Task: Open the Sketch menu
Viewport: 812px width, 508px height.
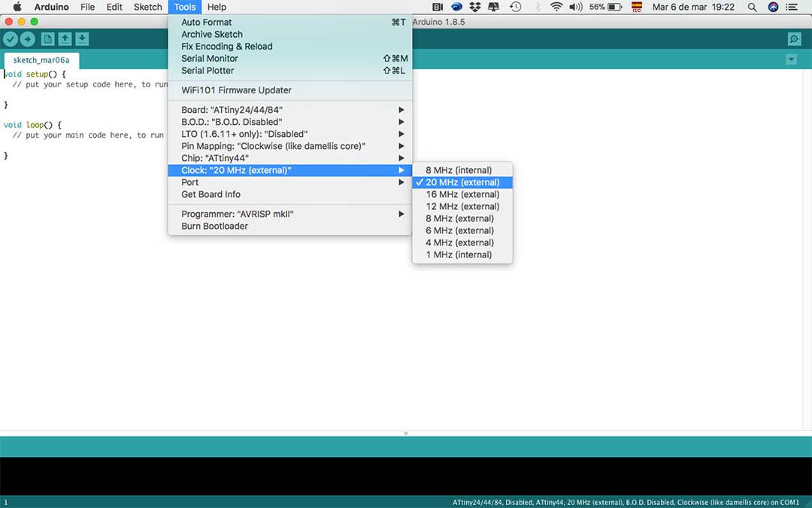Action: coord(147,7)
